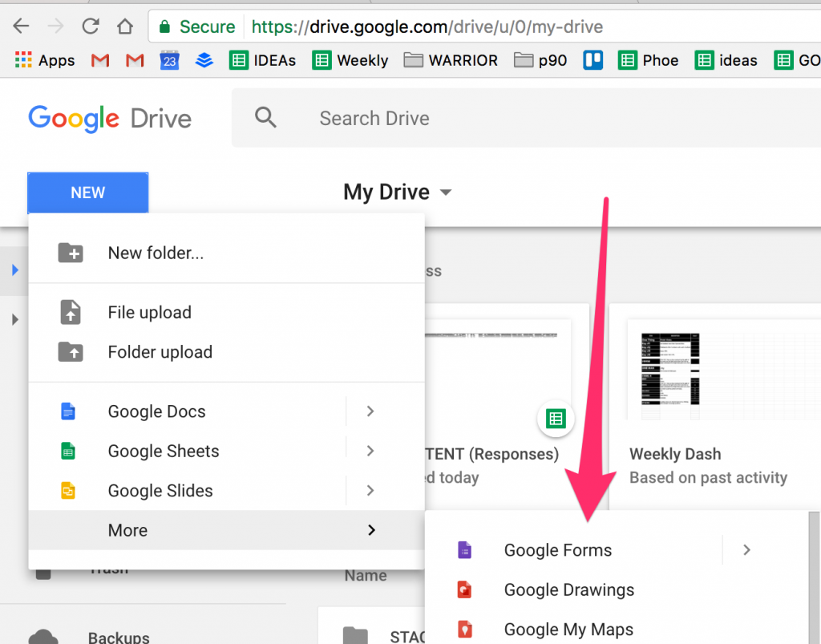Select Google My Maps in the submenu
This screenshot has width=821, height=644.
(x=617, y=630)
